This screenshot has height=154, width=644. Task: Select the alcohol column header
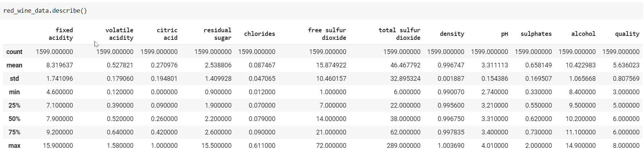(583, 34)
